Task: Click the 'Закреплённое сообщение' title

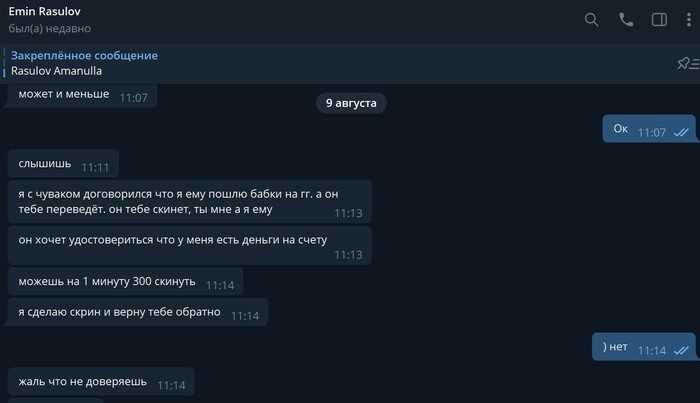Action: point(84,55)
